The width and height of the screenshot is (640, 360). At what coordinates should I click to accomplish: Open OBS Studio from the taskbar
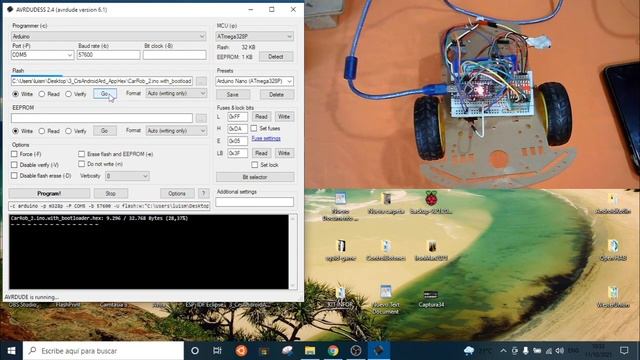click(x=356, y=351)
